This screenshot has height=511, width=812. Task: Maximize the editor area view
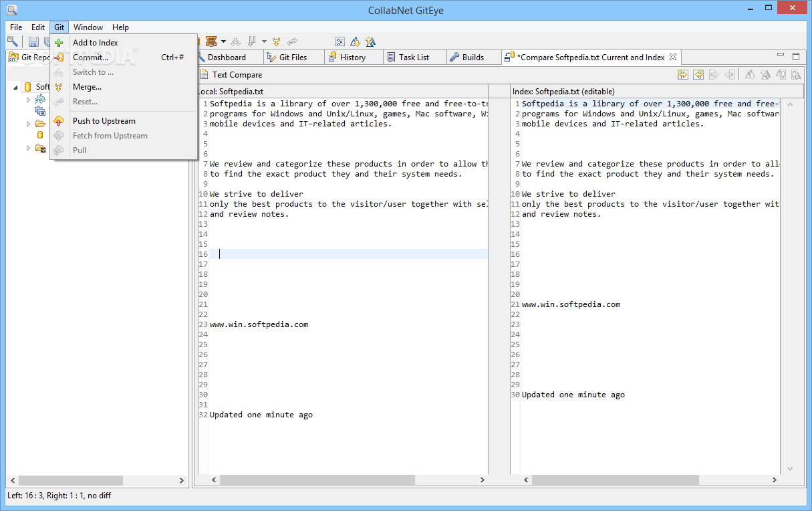[796, 56]
